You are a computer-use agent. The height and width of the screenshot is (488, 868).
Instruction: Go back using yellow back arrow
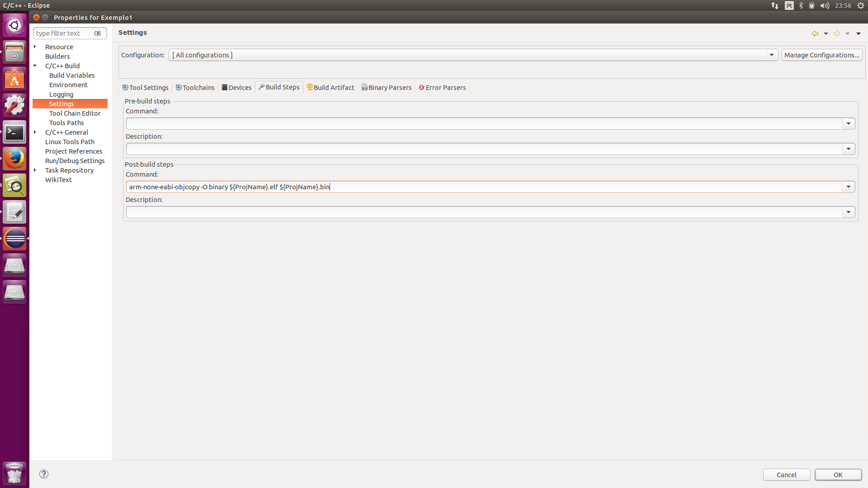coord(815,33)
